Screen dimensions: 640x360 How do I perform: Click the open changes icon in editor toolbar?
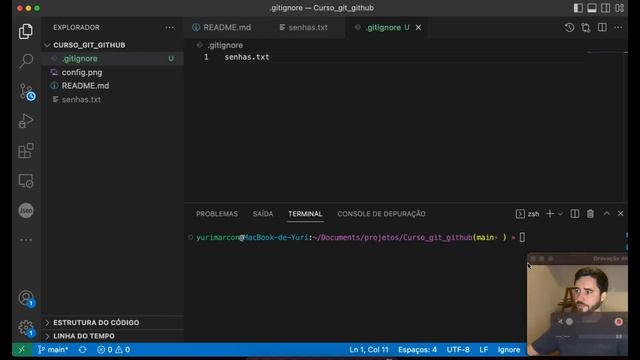pyautogui.click(x=586, y=27)
